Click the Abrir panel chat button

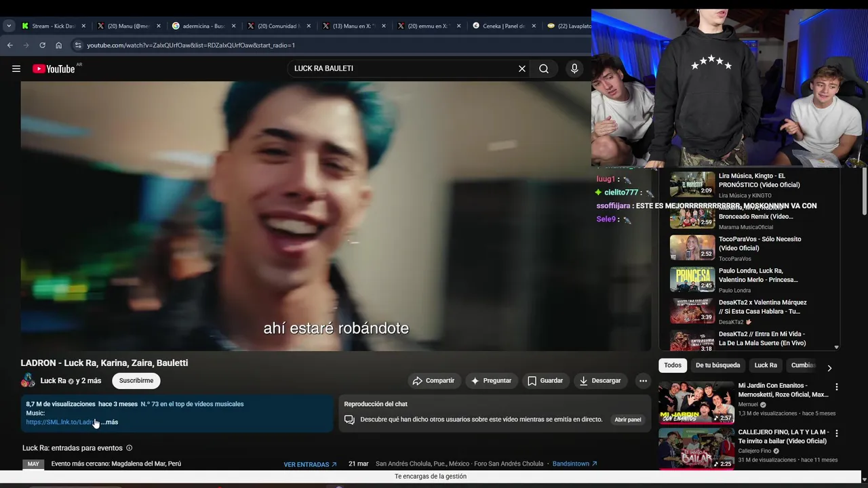pos(628,420)
